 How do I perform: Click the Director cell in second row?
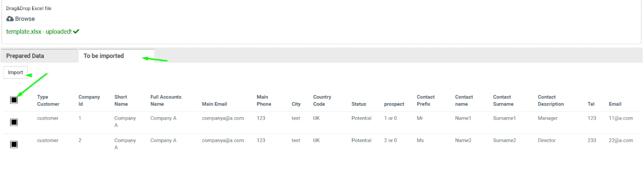[548, 140]
